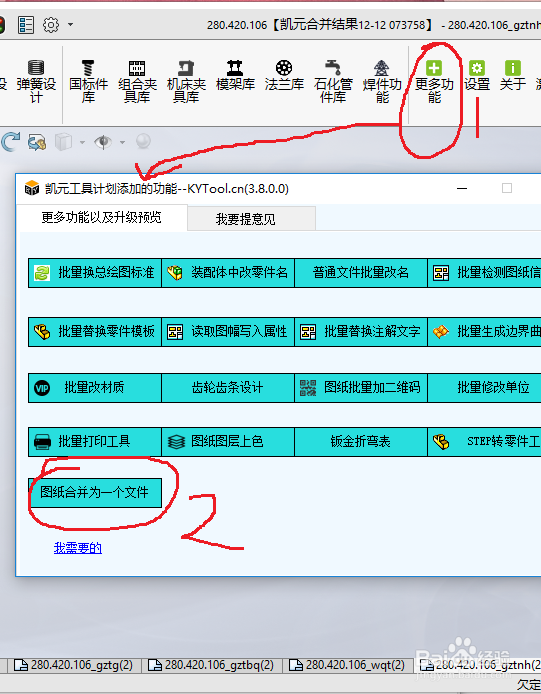The width and height of the screenshot is (541, 694).
Task: Click STEP转零件 button
Action: point(484,442)
